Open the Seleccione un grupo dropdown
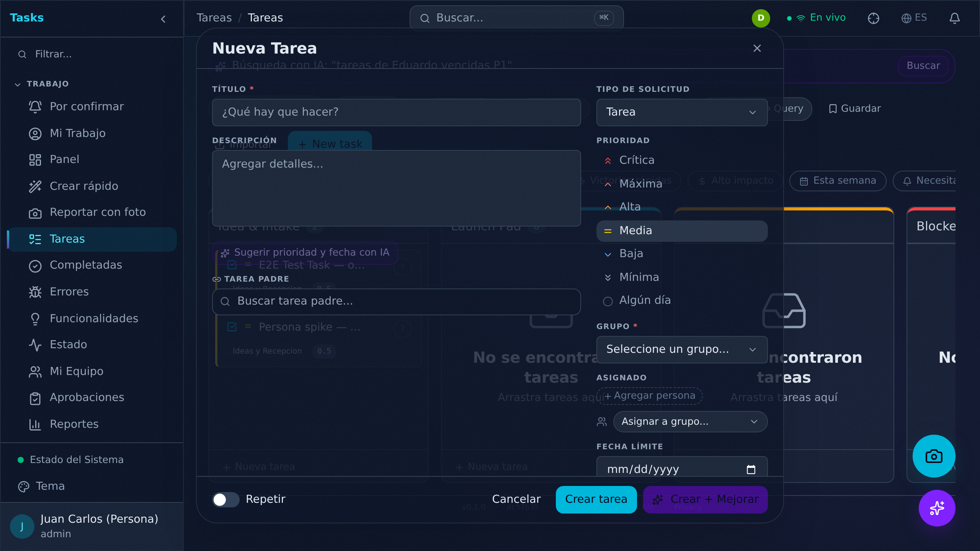 click(x=682, y=349)
